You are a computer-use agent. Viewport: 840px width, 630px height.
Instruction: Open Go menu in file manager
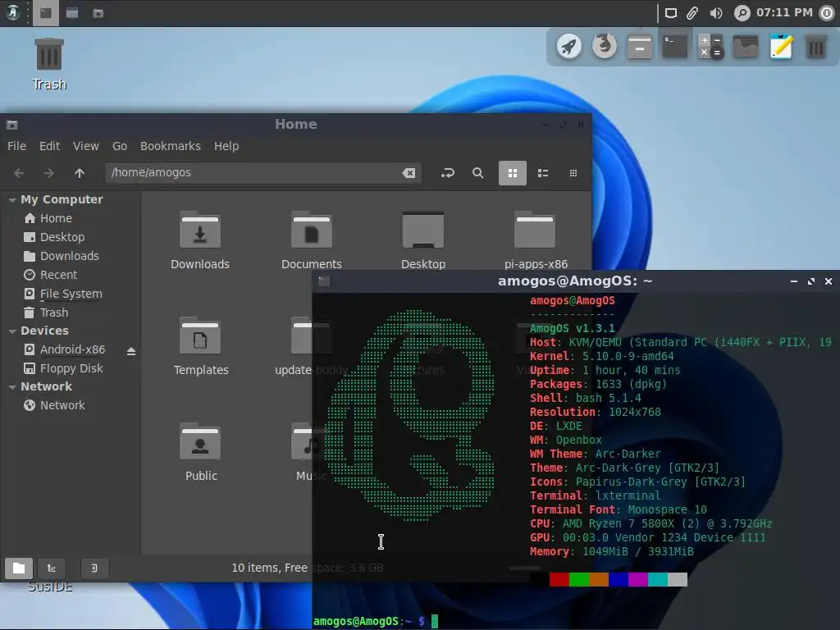[120, 146]
